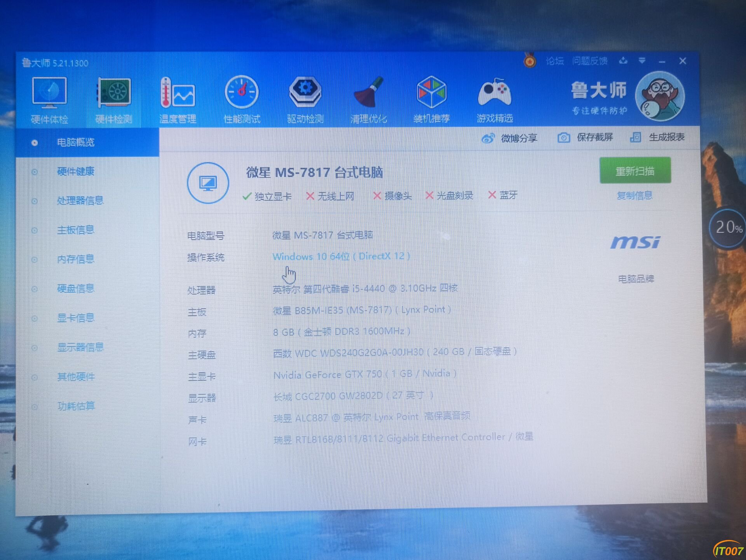746x560 pixels.
Task: Click the 光盘刻录 feature indicator
Action: coord(450,196)
